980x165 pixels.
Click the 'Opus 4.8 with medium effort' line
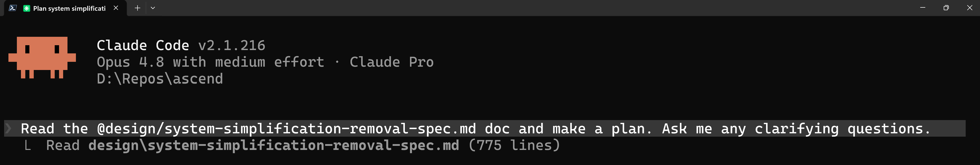[x=210, y=62]
